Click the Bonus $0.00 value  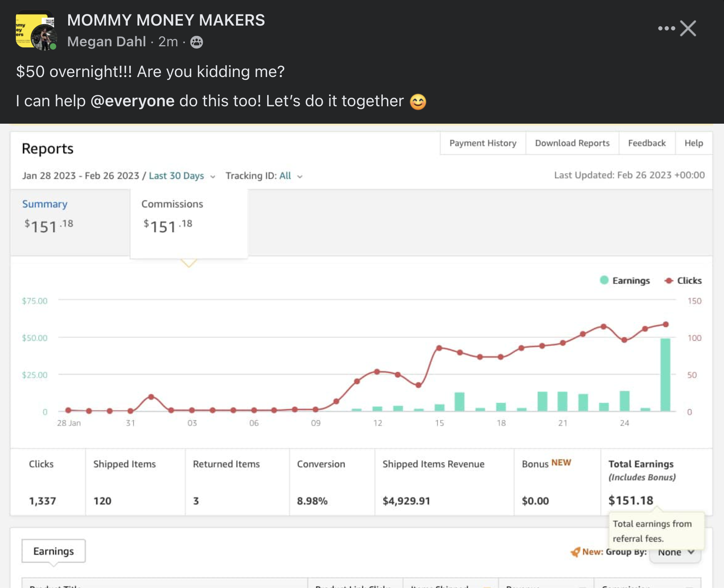click(x=535, y=501)
